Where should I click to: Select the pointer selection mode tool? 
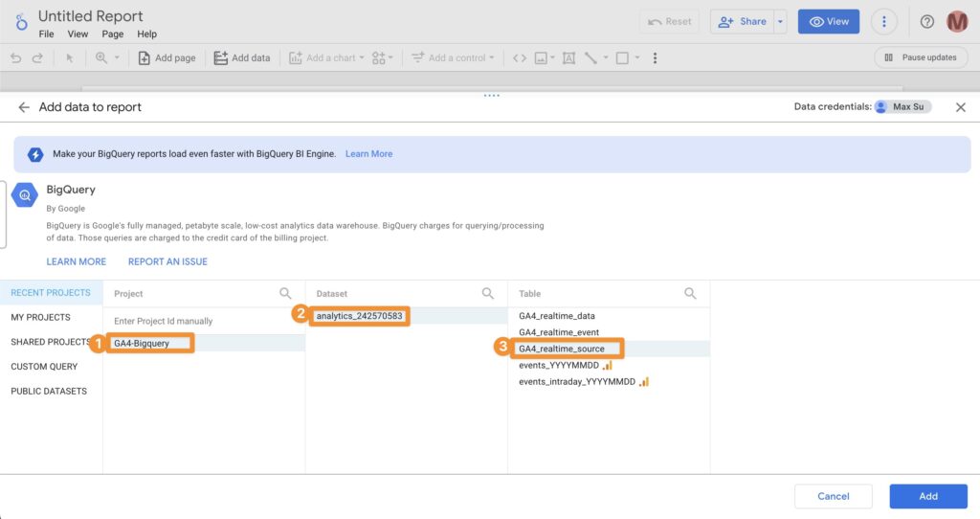point(69,58)
